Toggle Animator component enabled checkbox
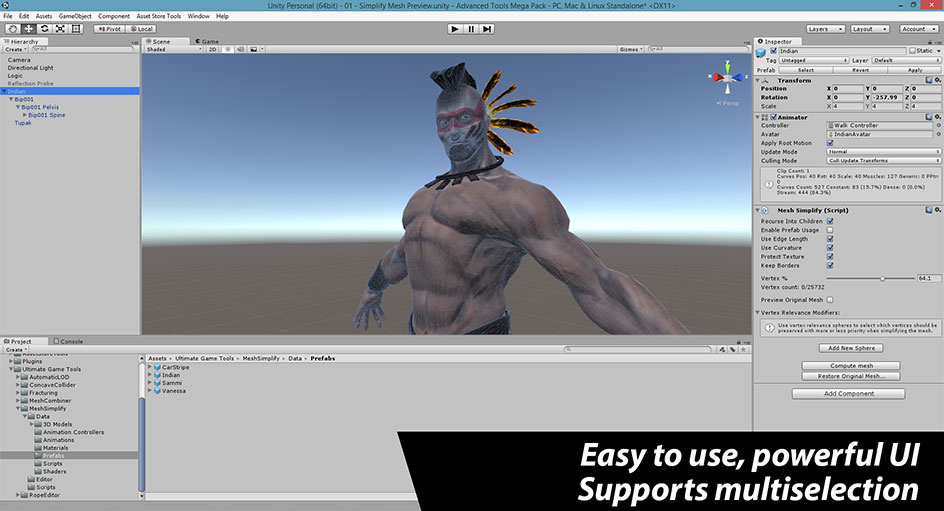 774,117
